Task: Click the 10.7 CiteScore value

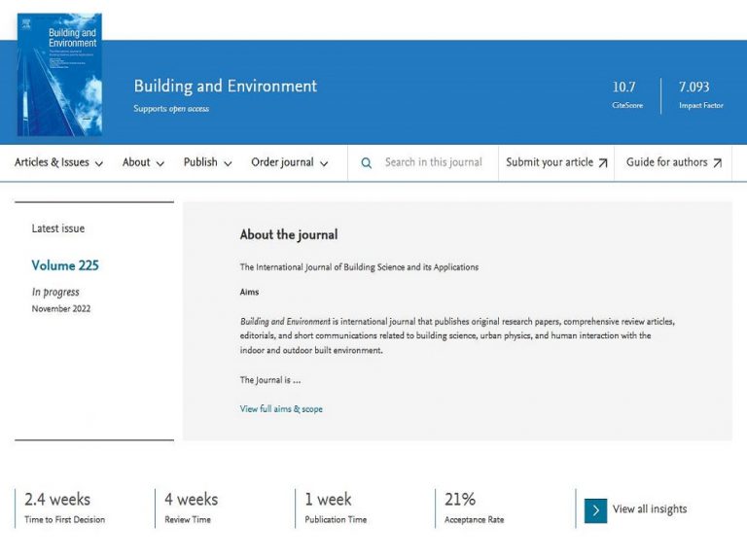Action: point(624,87)
